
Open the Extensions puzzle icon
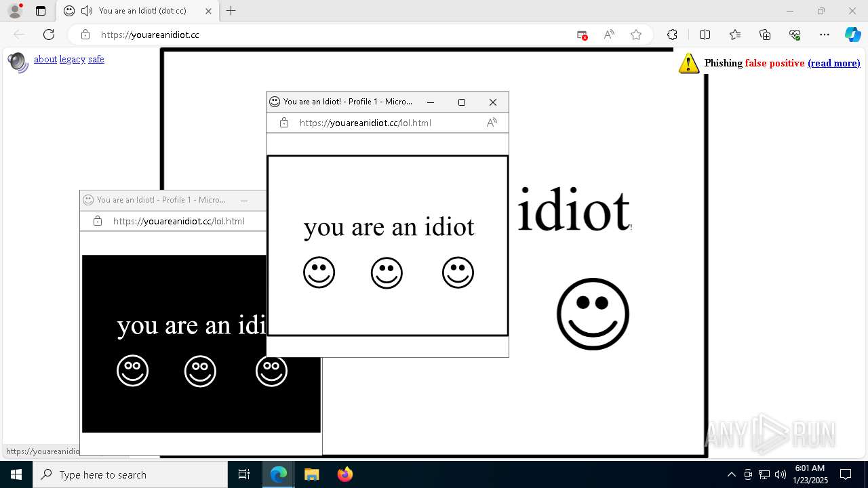click(672, 35)
